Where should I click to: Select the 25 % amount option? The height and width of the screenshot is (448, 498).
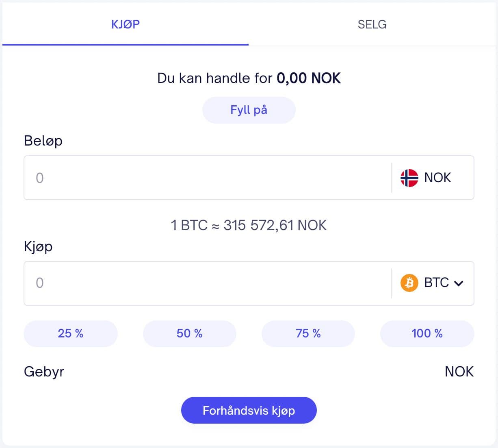pos(70,333)
